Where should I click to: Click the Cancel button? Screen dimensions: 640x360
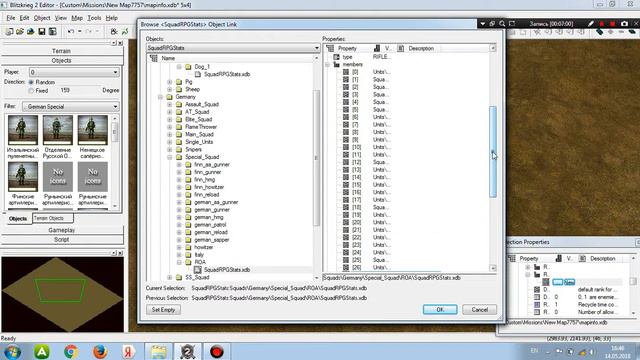click(480, 310)
